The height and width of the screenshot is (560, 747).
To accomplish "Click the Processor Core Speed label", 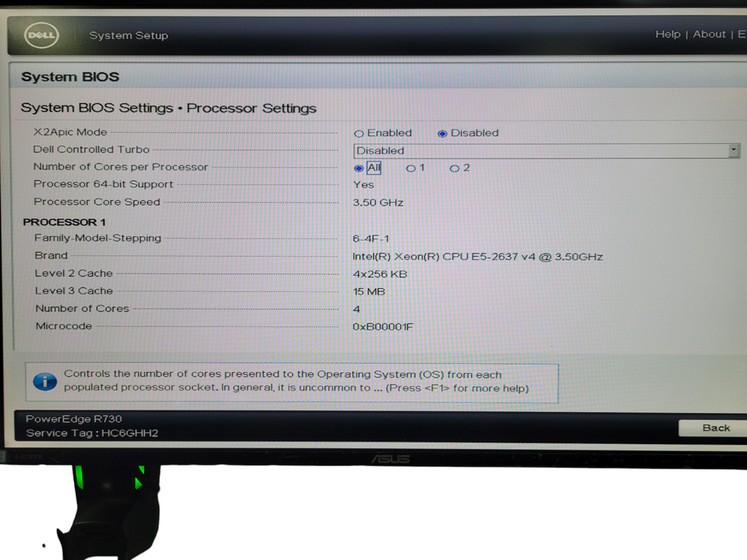I will 97,202.
